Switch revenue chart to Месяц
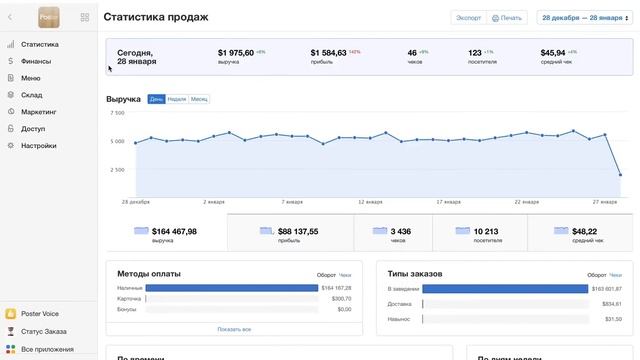Screen dimensions: 640x360 point(199,99)
